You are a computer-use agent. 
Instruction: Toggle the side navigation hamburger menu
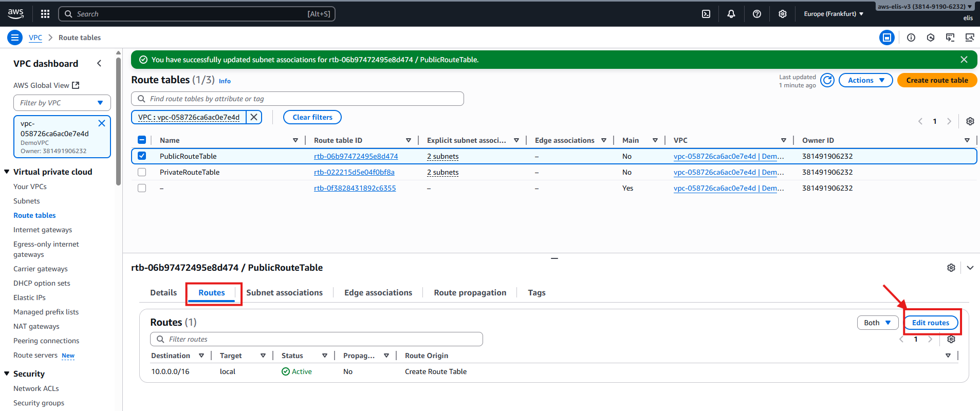pos(15,38)
